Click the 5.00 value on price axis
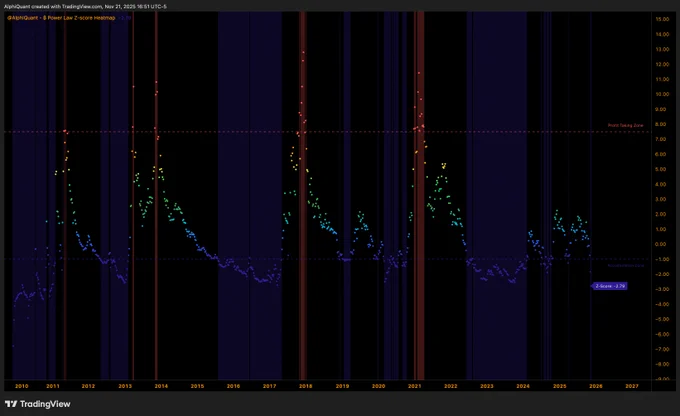Viewport: 680px width, 416px height. coord(662,169)
